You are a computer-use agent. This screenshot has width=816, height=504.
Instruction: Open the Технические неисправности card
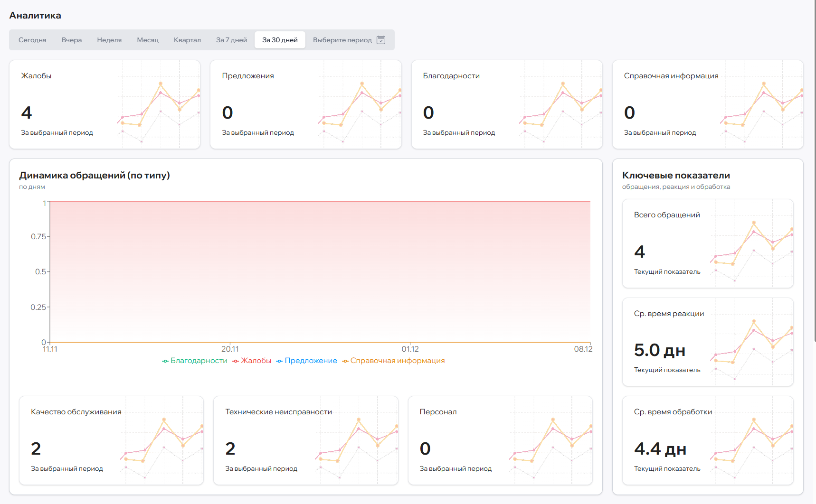(305, 440)
